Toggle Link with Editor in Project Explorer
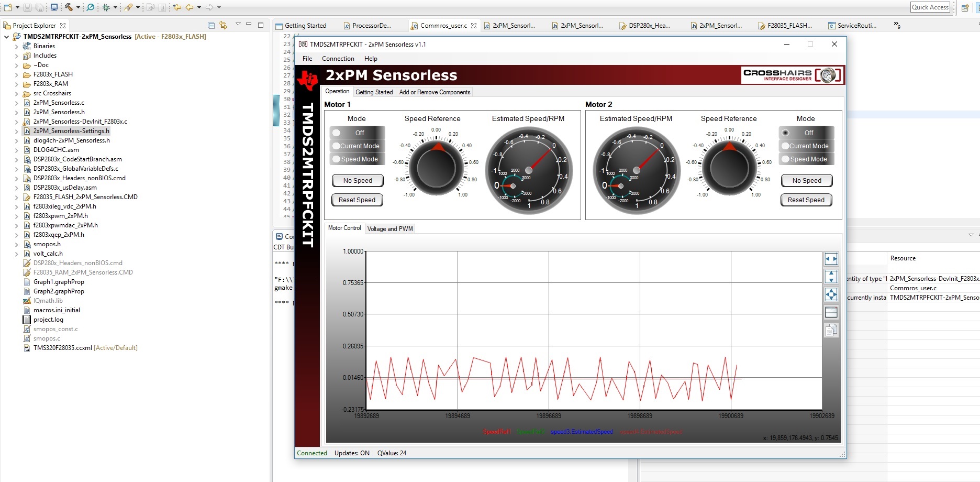Image resolution: width=980 pixels, height=482 pixels. [x=223, y=25]
